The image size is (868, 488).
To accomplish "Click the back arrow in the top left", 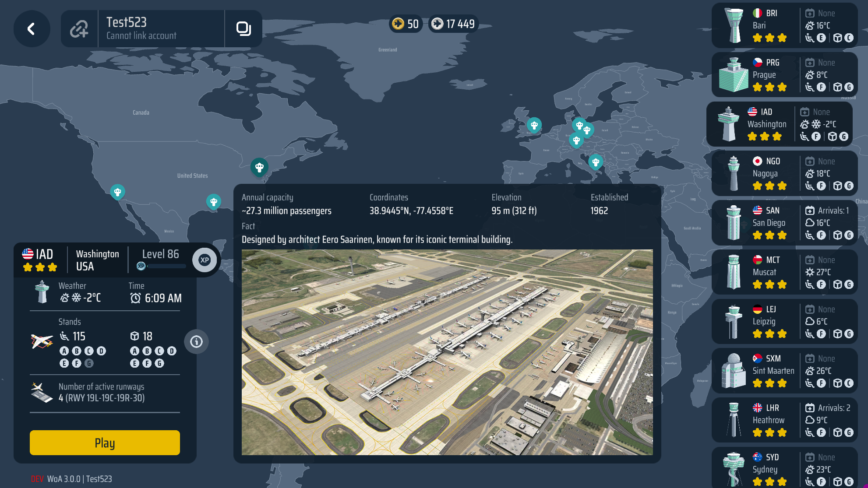I will coord(32,29).
